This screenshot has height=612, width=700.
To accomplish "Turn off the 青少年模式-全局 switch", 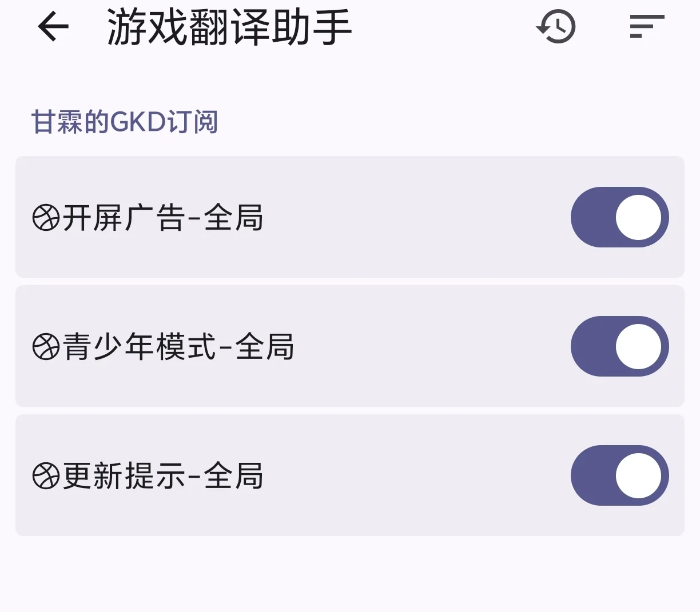I will (x=619, y=346).
